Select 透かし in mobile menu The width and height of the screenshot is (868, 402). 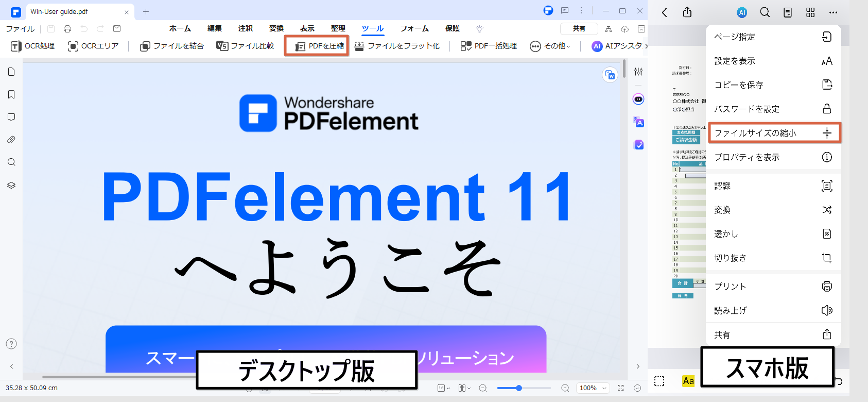(773, 233)
